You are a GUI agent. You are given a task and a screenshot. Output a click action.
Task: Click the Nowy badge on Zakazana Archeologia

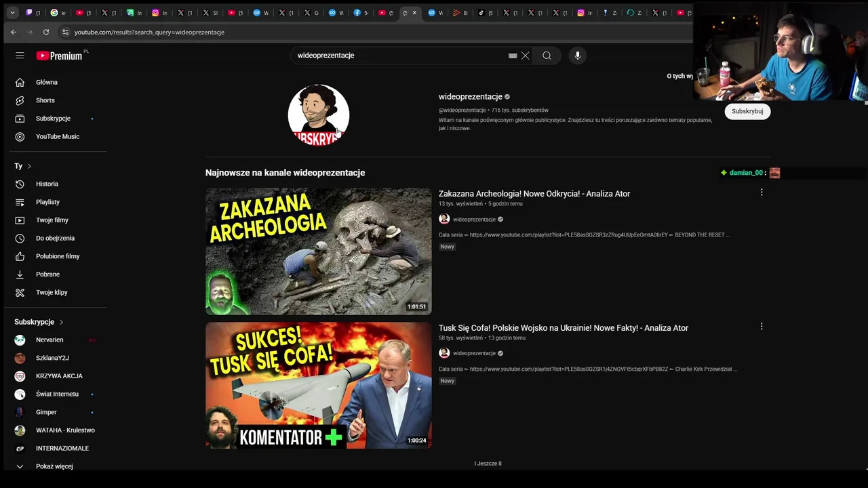click(x=447, y=247)
